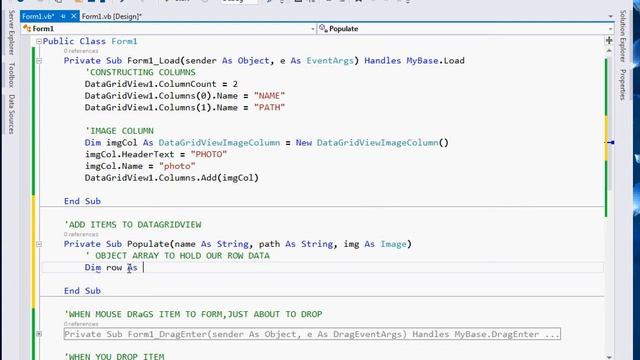The height and width of the screenshot is (360, 640).
Task: Open the Data Sources side panel
Action: tap(11, 114)
